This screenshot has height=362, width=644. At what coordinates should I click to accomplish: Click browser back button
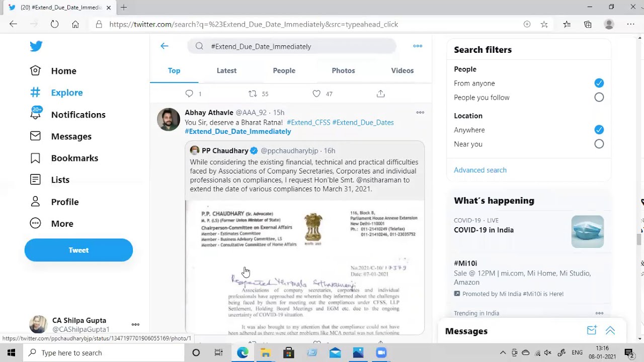tap(13, 24)
